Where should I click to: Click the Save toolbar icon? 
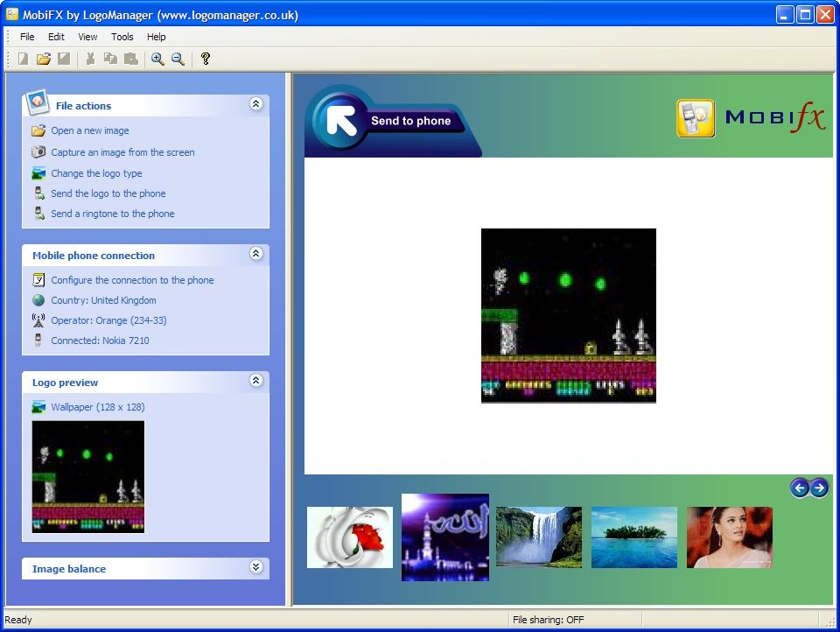pos(64,59)
